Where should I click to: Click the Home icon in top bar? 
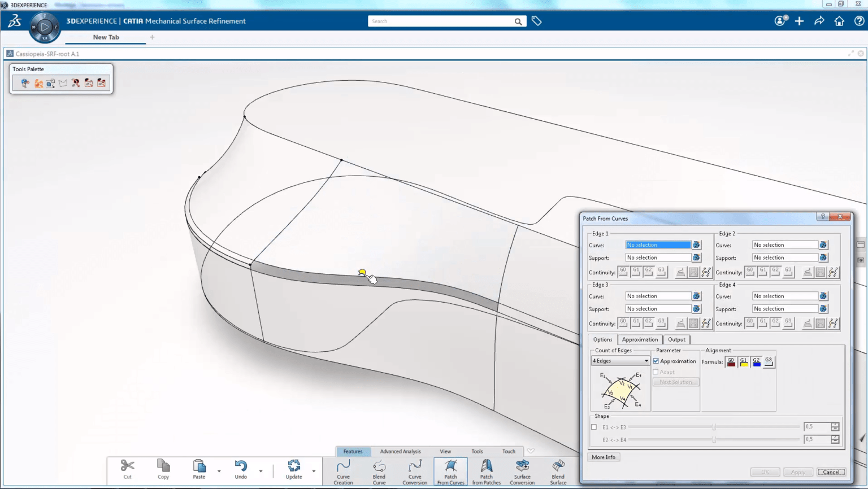pyautogui.click(x=839, y=21)
